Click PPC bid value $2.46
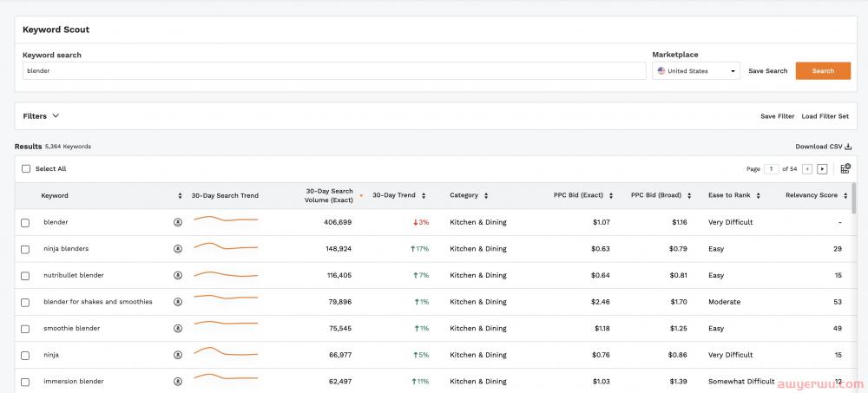 tap(601, 302)
